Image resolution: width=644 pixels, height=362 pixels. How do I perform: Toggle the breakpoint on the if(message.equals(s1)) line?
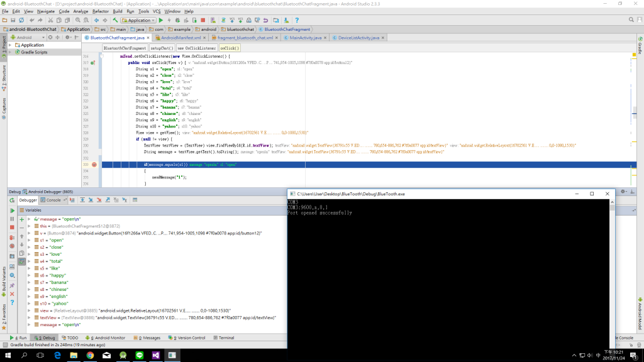pyautogui.click(x=94, y=165)
